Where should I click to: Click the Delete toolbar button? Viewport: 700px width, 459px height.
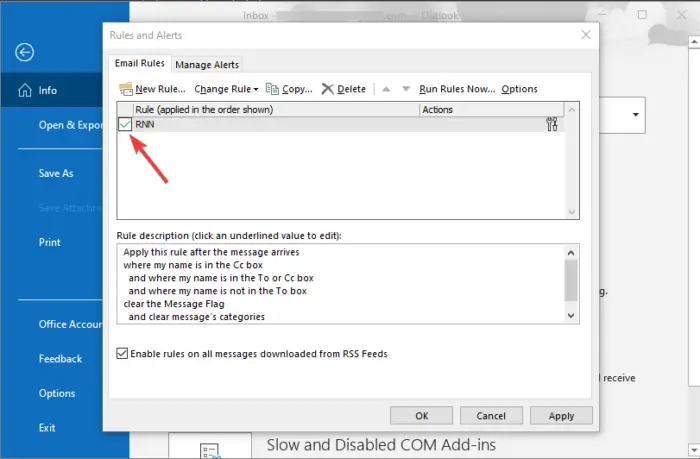pos(344,89)
